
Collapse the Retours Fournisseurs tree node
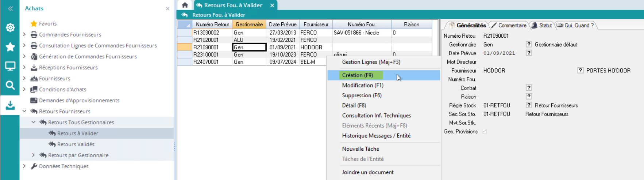(x=24, y=111)
